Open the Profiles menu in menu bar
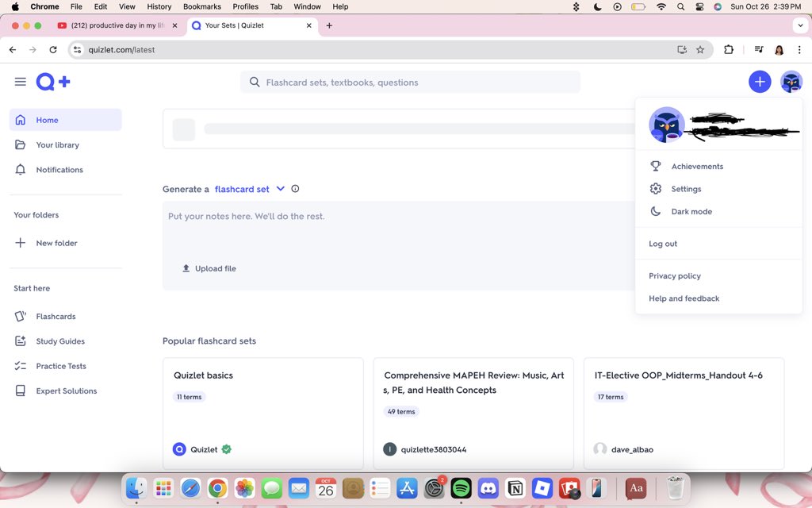This screenshot has width=812, height=508. click(x=246, y=6)
